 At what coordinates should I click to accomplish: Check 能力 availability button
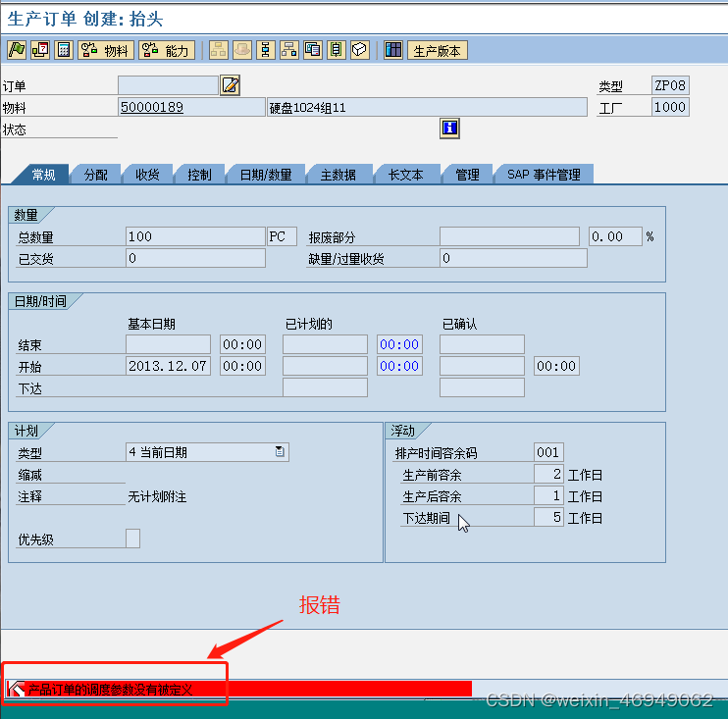coord(167,50)
